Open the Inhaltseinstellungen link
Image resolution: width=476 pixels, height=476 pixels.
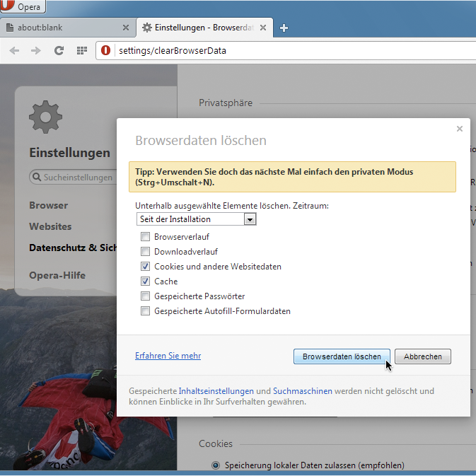pyautogui.click(x=216, y=391)
